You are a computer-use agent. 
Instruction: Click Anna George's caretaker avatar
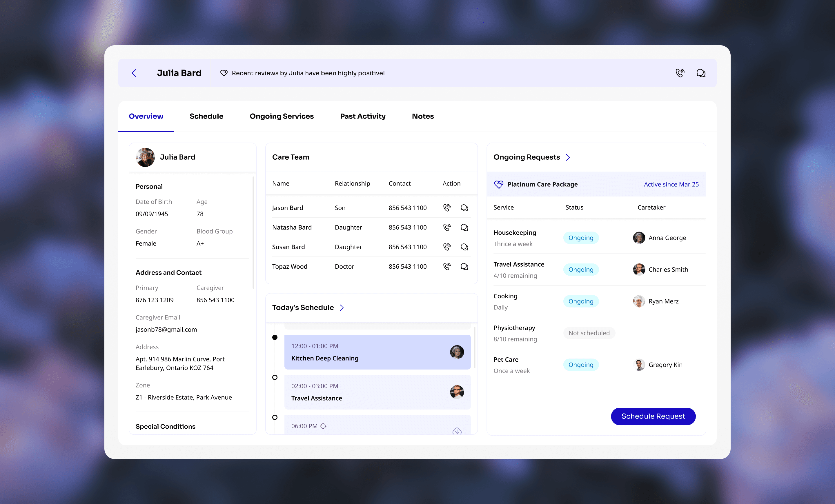click(x=639, y=238)
